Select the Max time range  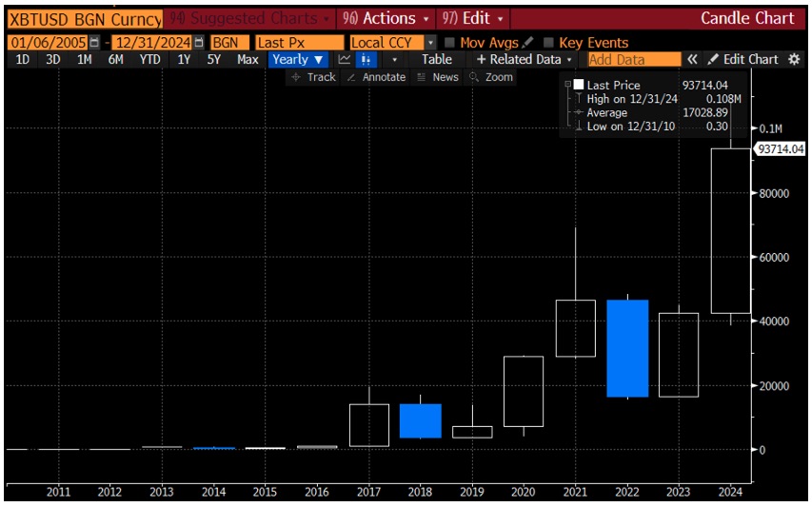coord(248,60)
